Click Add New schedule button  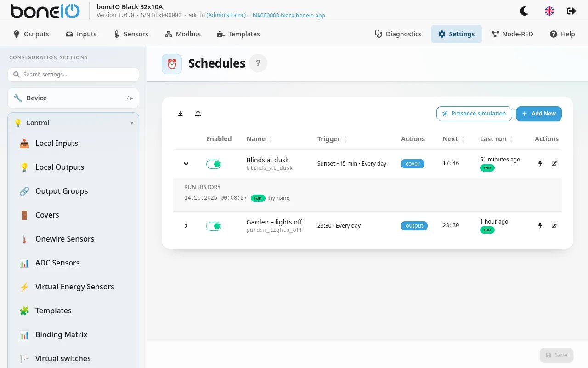pyautogui.click(x=539, y=114)
